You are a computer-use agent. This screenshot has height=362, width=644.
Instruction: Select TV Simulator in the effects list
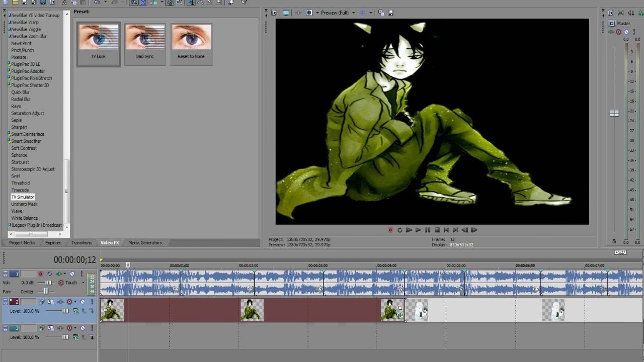(23, 197)
